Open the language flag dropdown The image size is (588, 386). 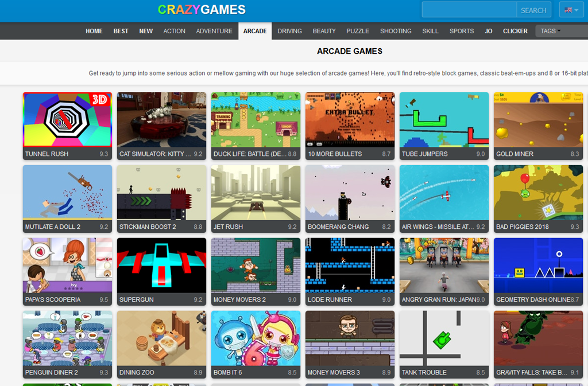pyautogui.click(x=571, y=10)
